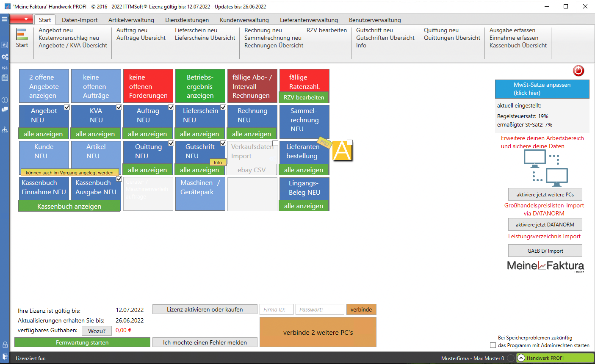
Task: Click the logout door icon in sidebar
Action: click(5, 356)
